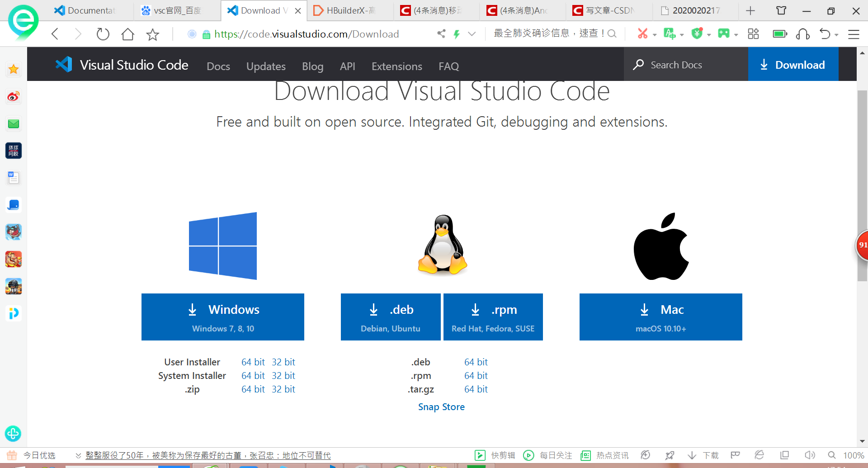This screenshot has width=868, height=468.
Task: Launch the browser games center
Action: tap(724, 33)
